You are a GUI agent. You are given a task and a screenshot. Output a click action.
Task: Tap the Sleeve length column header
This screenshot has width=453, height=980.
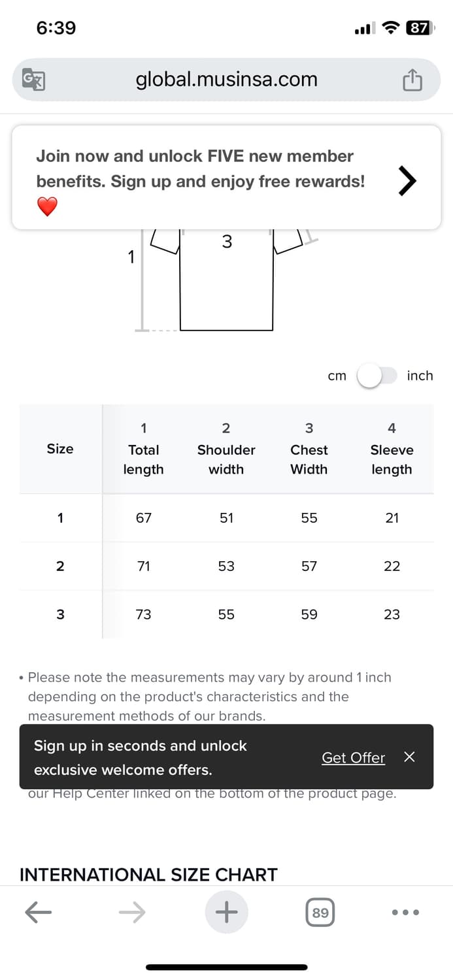click(x=392, y=449)
